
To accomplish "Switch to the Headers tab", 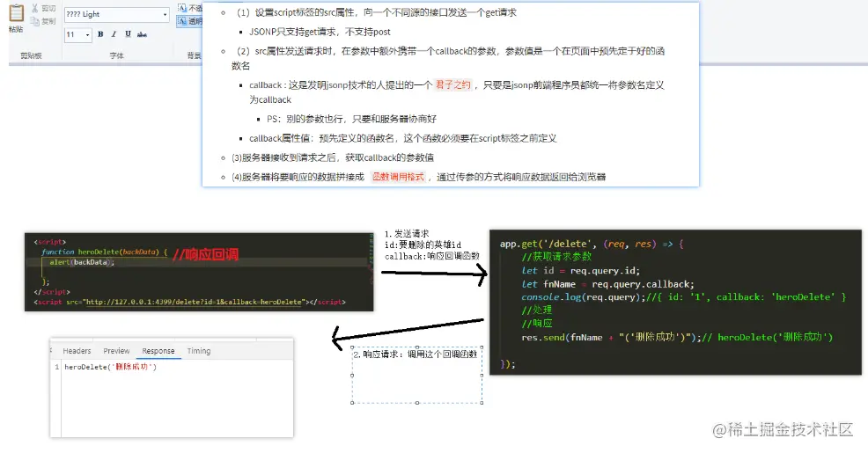I will [x=77, y=351].
